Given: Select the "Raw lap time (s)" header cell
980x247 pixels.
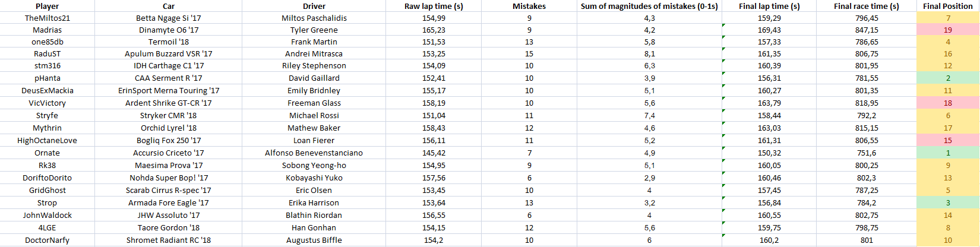Looking at the screenshot, I should pyautogui.click(x=434, y=6).
